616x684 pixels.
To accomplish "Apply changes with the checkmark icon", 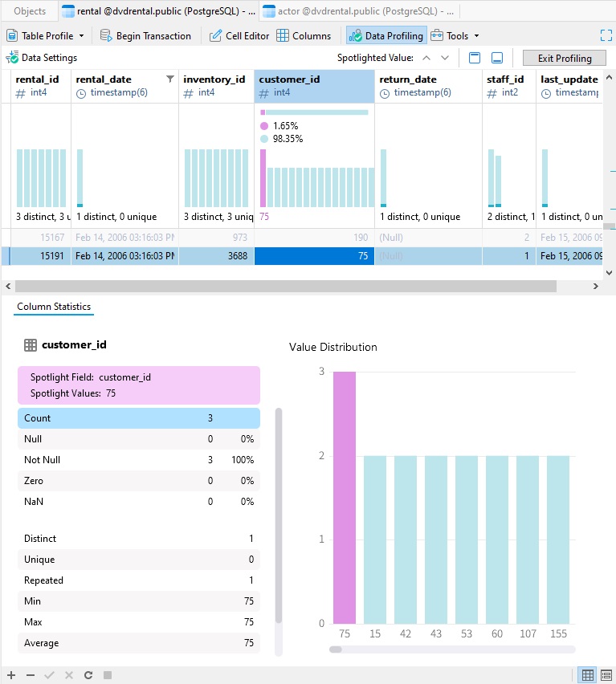I will tap(49, 675).
